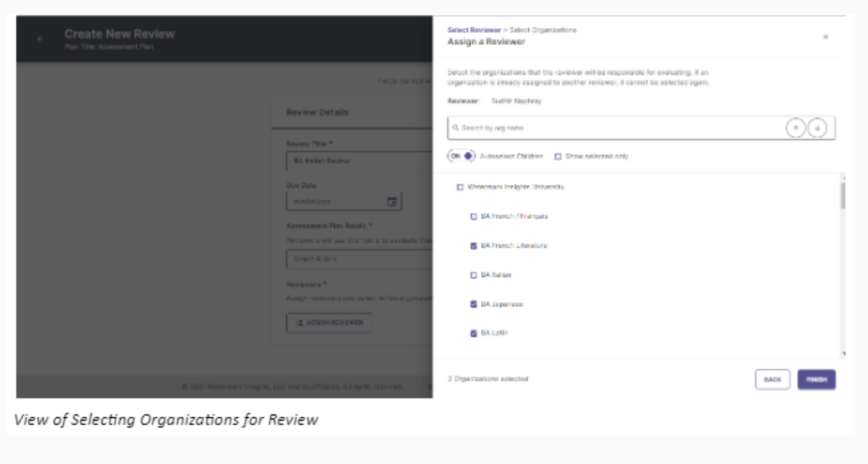Click the next search result down arrow
Screen dimensions: 868x464
817,128
